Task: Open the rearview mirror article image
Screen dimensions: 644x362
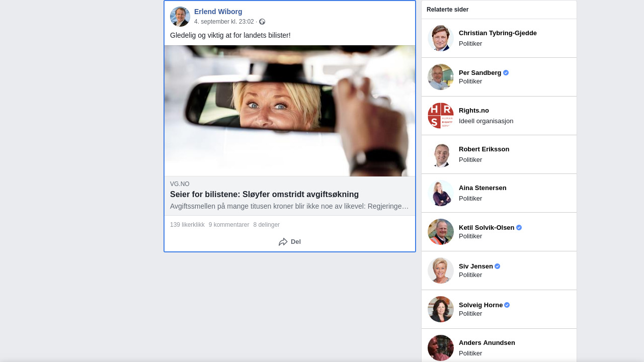Action: click(290, 111)
